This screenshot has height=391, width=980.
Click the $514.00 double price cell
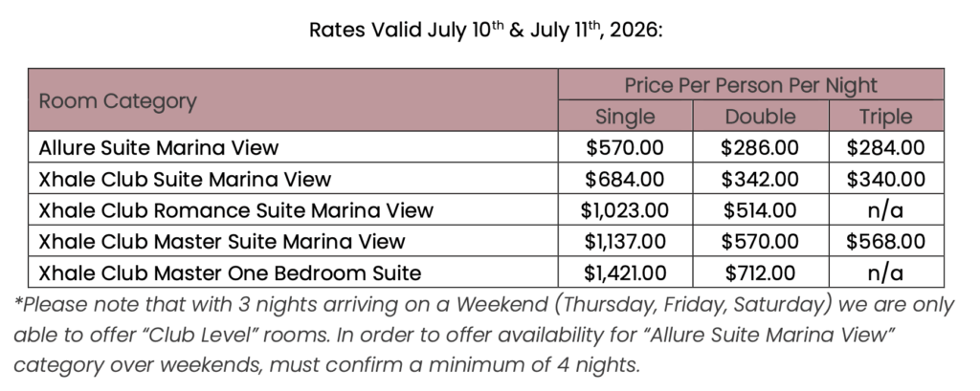760,210
